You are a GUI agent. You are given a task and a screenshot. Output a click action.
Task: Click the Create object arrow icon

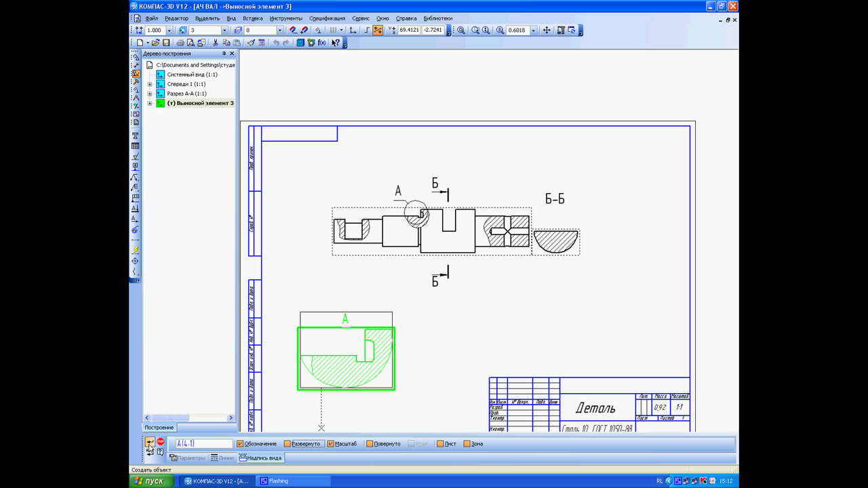pyautogui.click(x=150, y=442)
